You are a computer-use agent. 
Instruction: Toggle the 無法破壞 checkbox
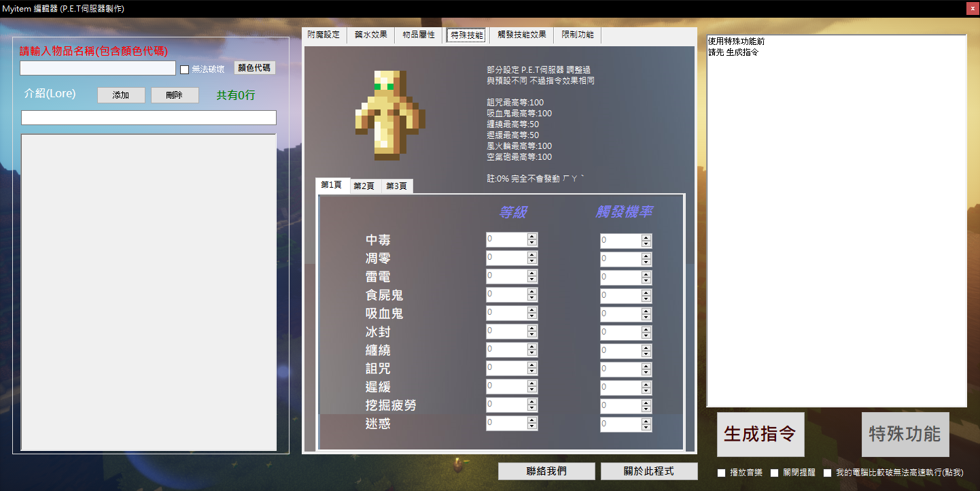point(184,69)
